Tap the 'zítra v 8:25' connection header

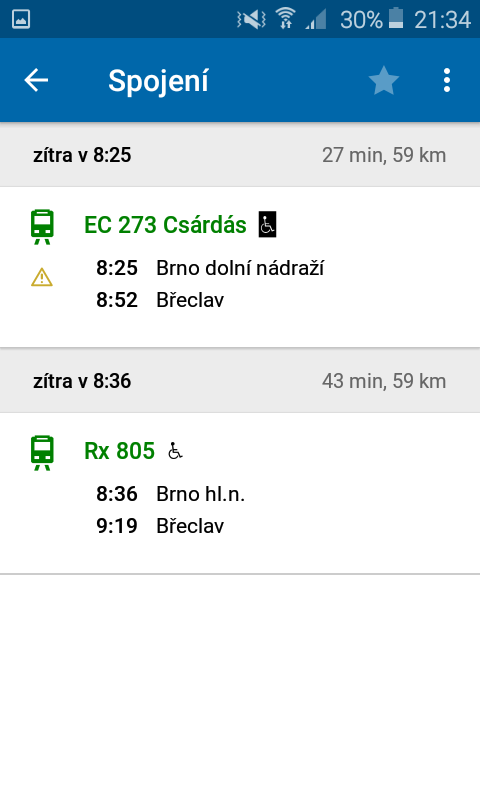tap(82, 155)
